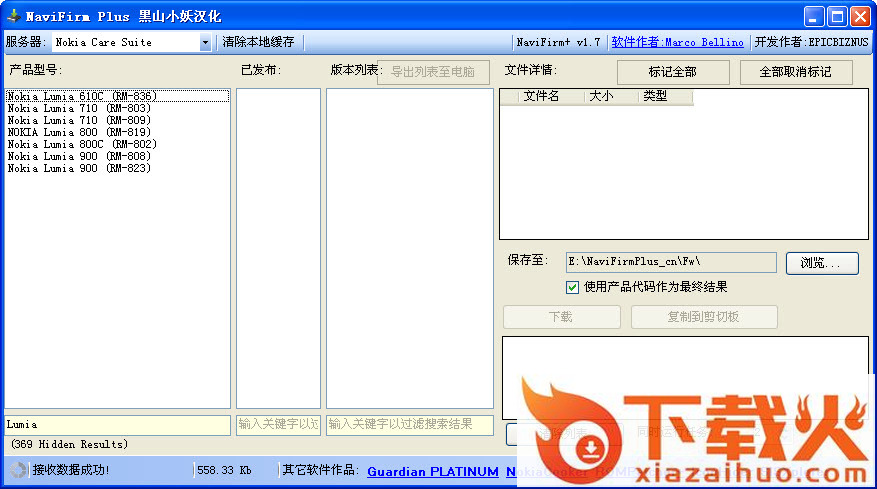877x489 pixels.
Task: Click 全部取消标记 to unmark all
Action: point(796,72)
